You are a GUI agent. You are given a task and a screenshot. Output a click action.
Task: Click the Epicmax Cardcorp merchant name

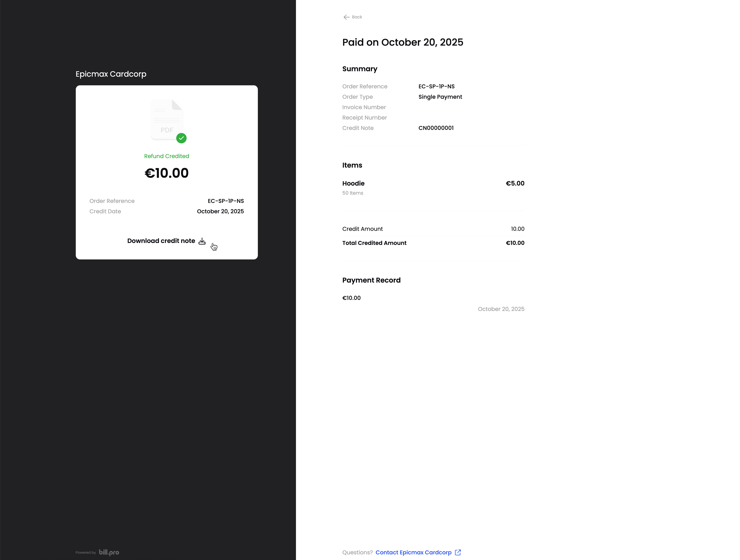coord(111,74)
